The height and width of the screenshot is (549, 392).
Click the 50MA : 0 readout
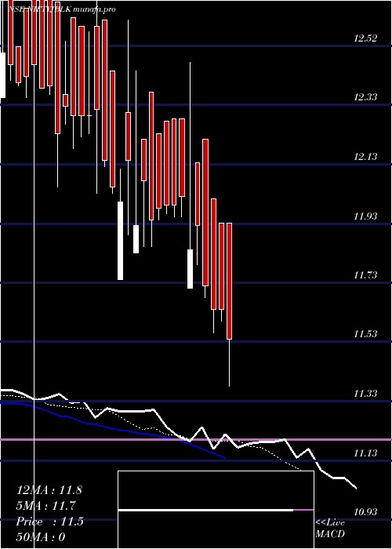point(41,537)
